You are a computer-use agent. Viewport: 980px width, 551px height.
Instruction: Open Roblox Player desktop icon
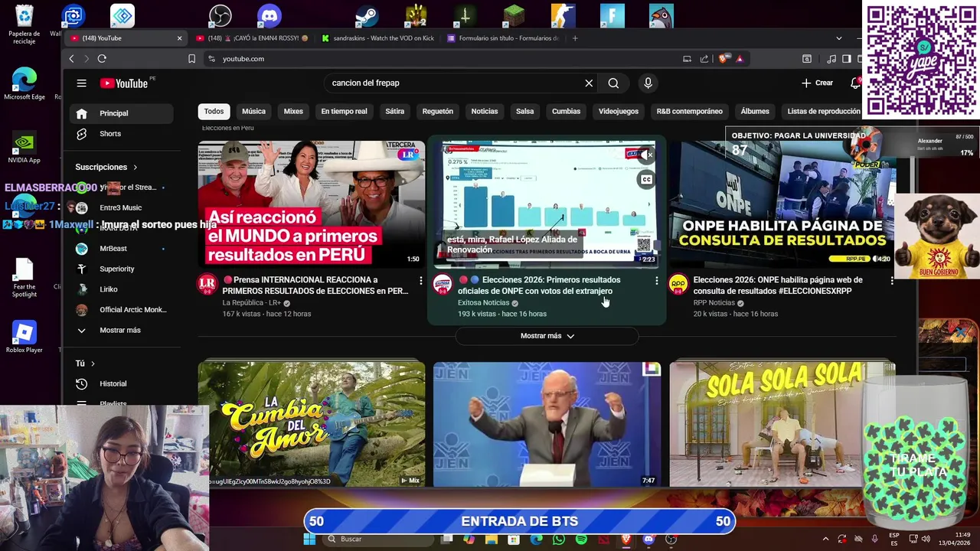[24, 337]
